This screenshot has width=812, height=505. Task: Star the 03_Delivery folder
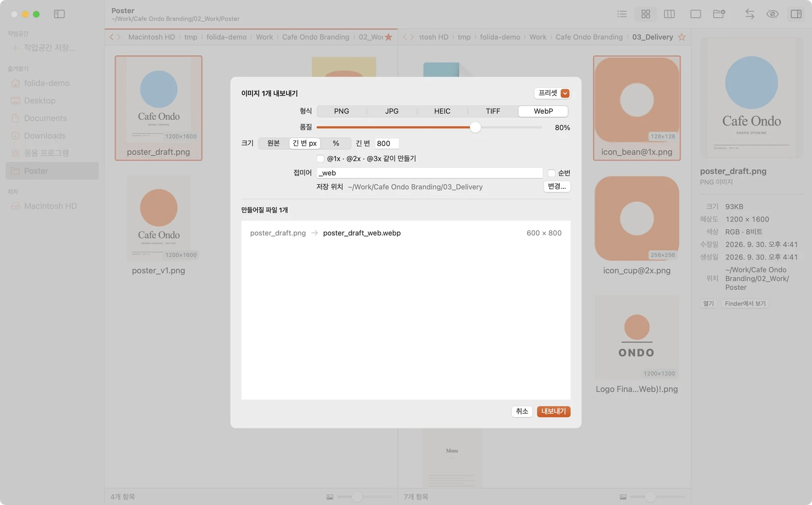tap(682, 37)
